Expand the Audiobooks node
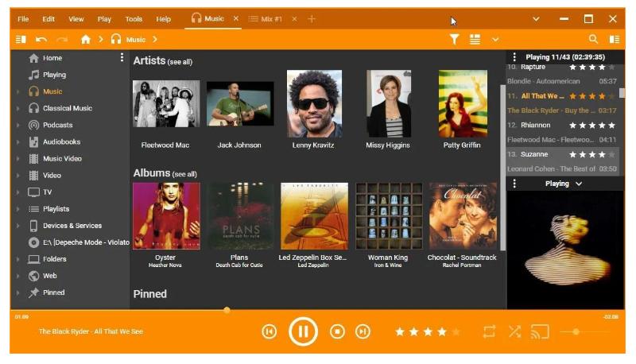636x364 pixels. coord(17,142)
